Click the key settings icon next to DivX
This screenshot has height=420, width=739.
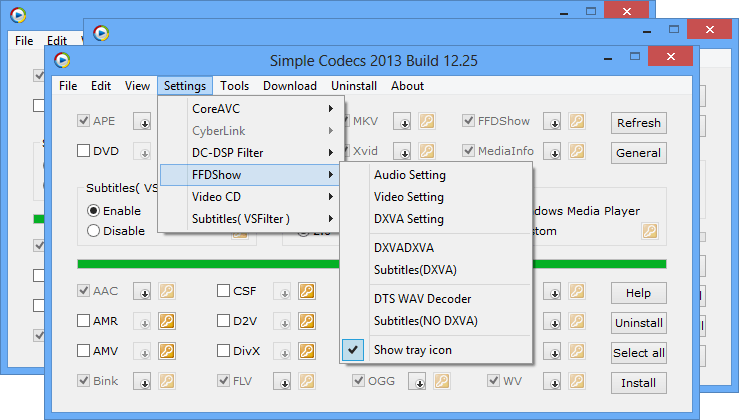click(x=307, y=352)
